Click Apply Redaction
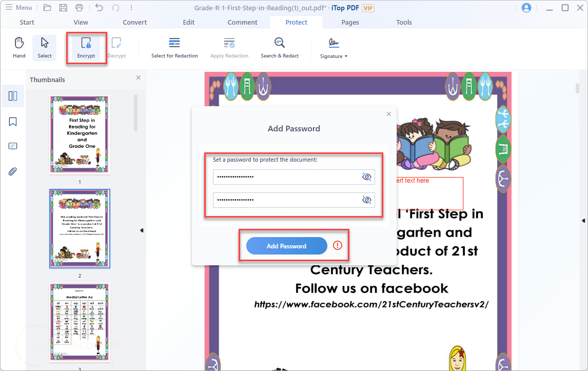Viewport: 588px width, 371px height. [x=229, y=47]
